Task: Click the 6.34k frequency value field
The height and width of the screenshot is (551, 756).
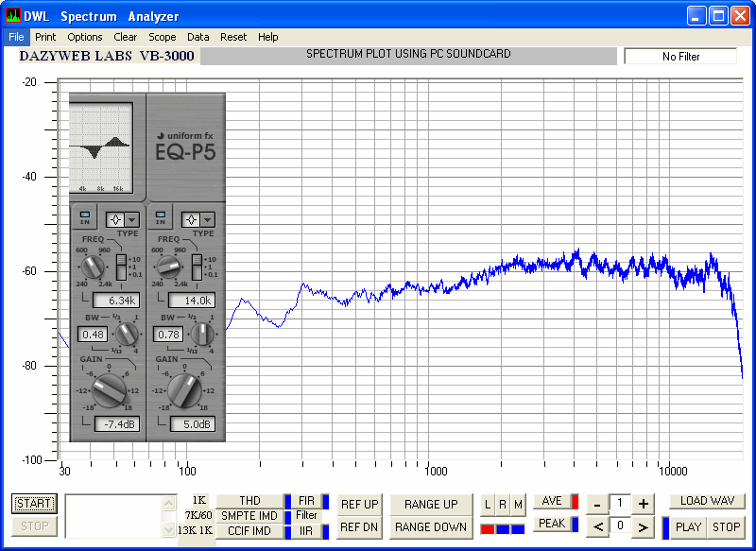Action: coord(116,301)
